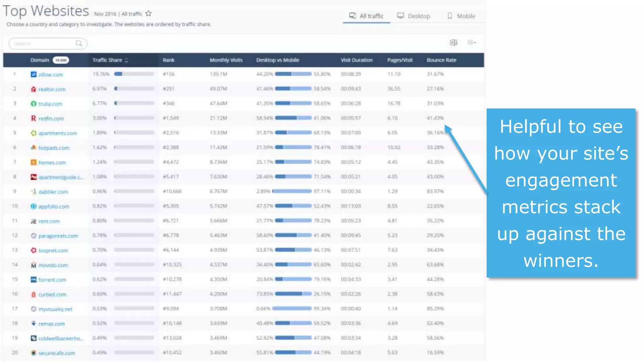Open the loopnet.com link
Viewport: 644px width, 362px height.
pyautogui.click(x=53, y=250)
